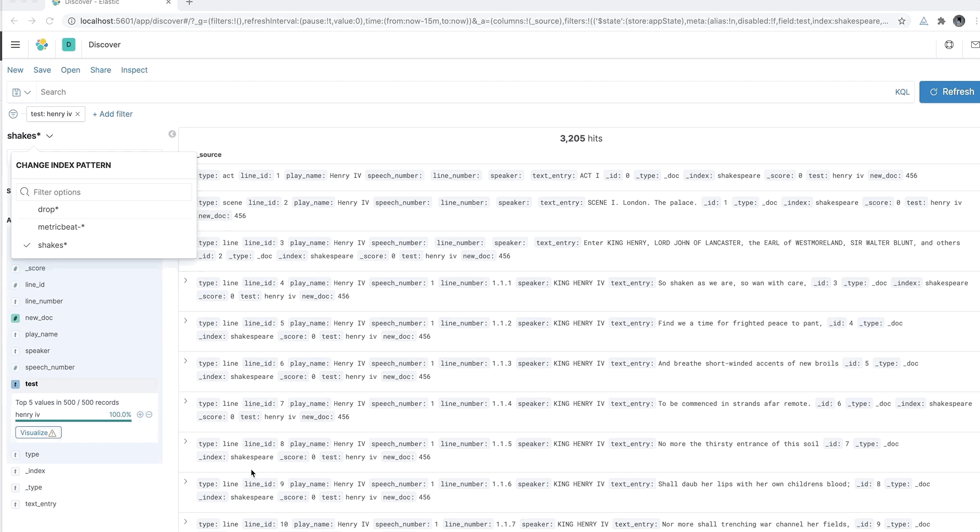980x532 pixels.
Task: Filter for value henry iv plus icon
Action: click(140, 415)
